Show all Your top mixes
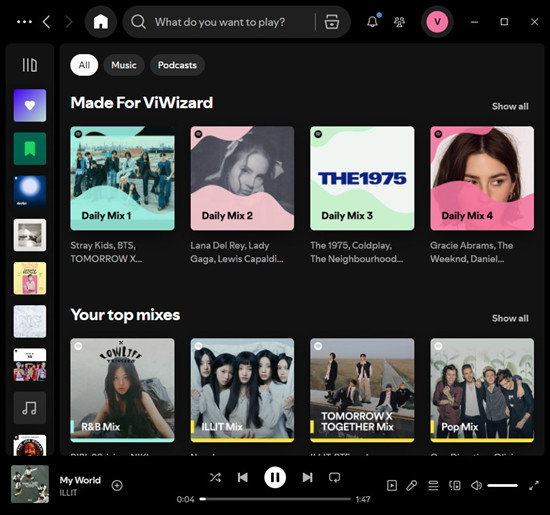 (510, 318)
